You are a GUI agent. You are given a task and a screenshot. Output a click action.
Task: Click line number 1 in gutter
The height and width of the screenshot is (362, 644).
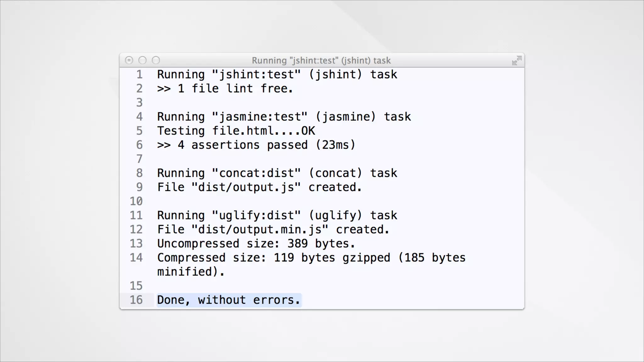139,75
